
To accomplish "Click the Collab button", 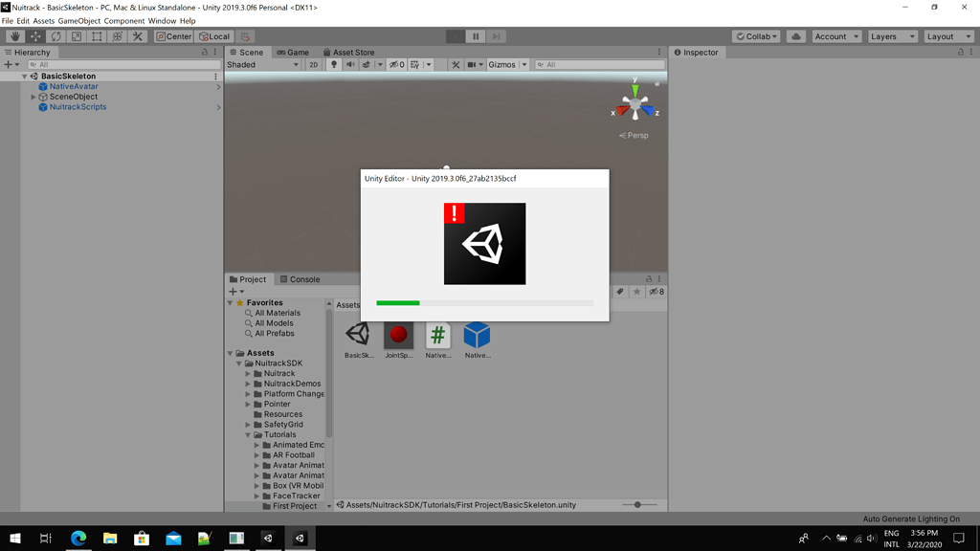I will pyautogui.click(x=756, y=36).
